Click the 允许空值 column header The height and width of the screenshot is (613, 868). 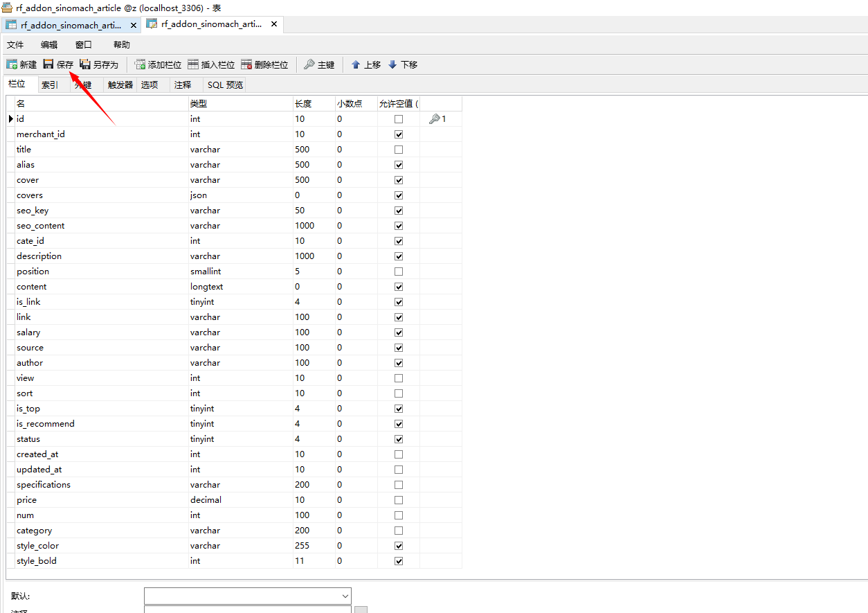click(x=399, y=104)
